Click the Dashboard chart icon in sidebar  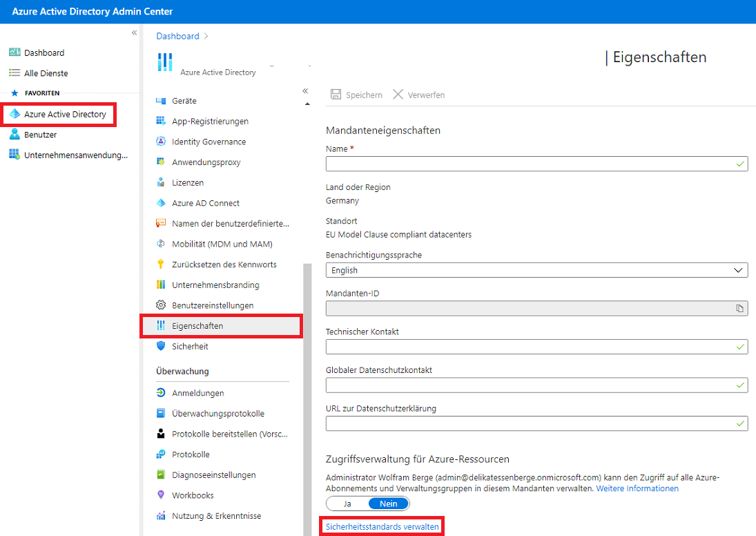(x=14, y=52)
